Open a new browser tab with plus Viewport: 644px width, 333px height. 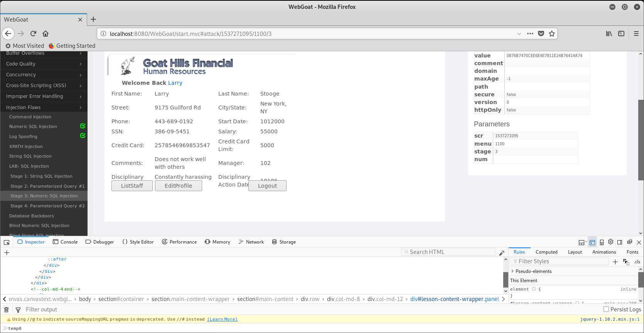click(93, 19)
